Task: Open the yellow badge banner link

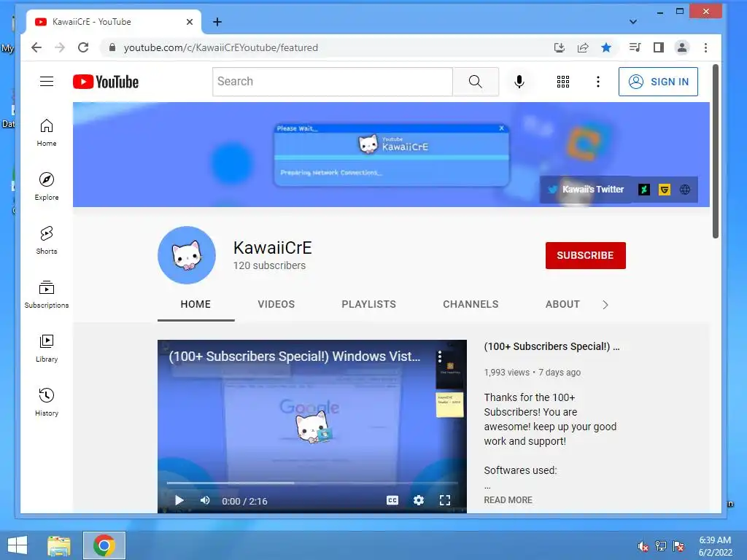Action: [x=664, y=190]
